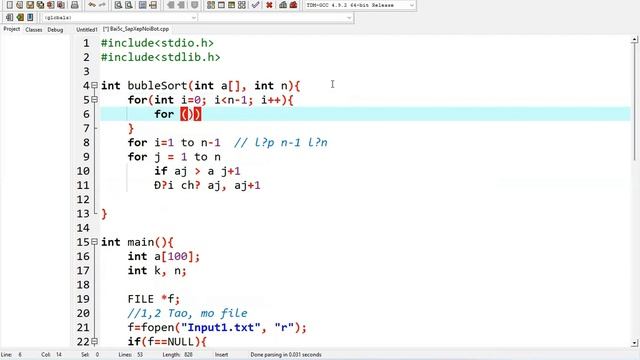Click the 'Length: 820' status bar entry

click(x=178, y=355)
